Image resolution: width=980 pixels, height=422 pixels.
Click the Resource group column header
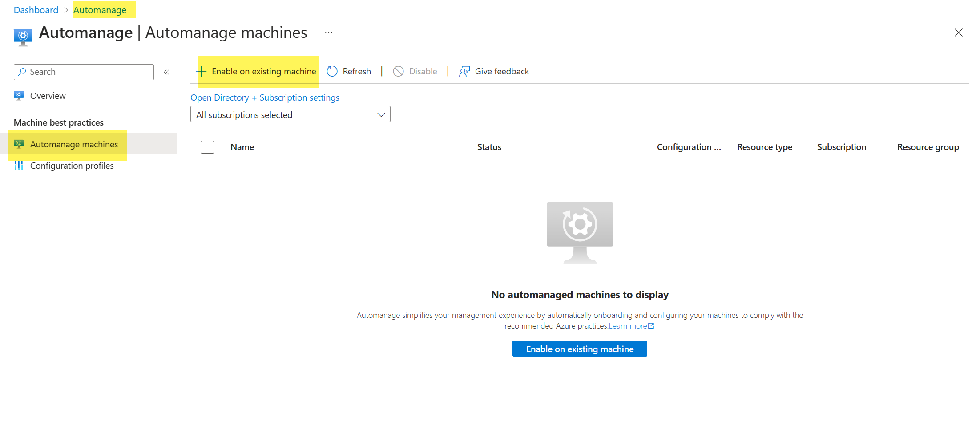click(x=928, y=147)
